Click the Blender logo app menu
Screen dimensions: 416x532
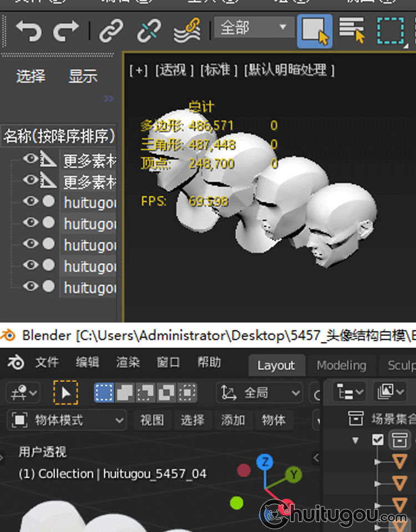[16, 362]
